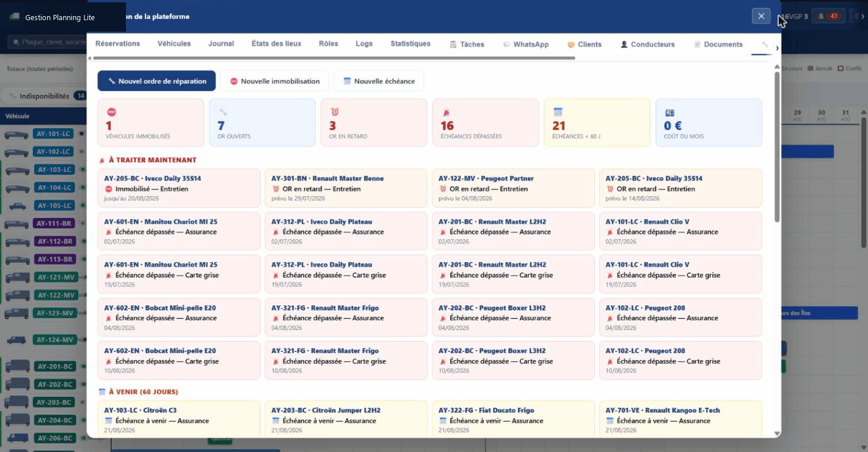Open AY-301-BN Renault Master Benne card

coord(346,188)
